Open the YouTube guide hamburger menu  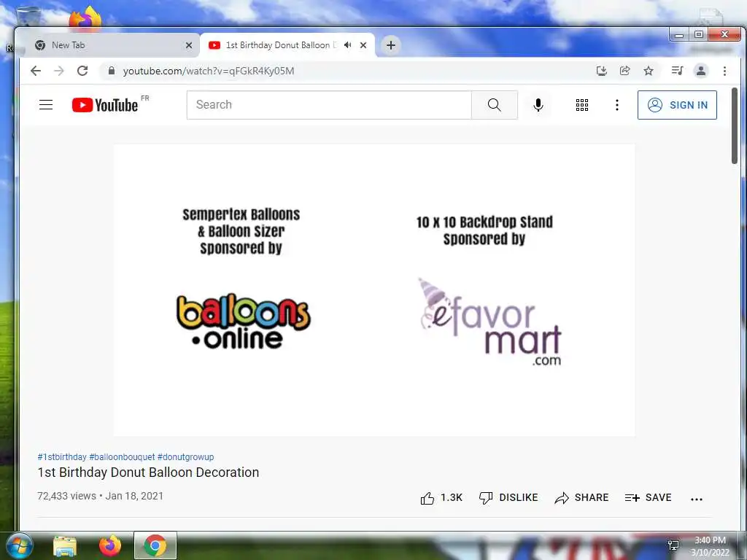click(x=46, y=105)
